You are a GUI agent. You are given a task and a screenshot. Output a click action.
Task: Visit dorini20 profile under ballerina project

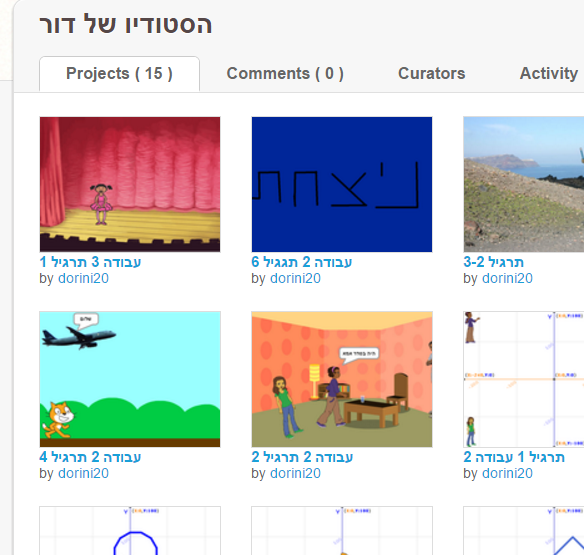(83, 278)
